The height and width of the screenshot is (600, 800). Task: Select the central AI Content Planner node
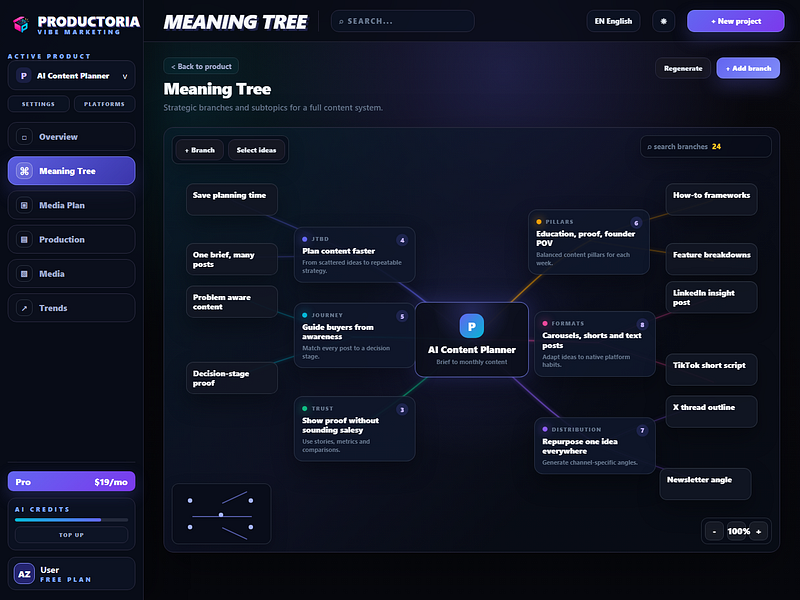tap(471, 340)
